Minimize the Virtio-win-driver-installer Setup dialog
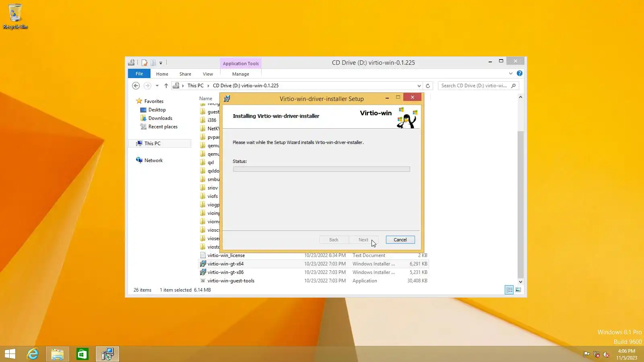The height and width of the screenshot is (362, 644). coord(387,98)
